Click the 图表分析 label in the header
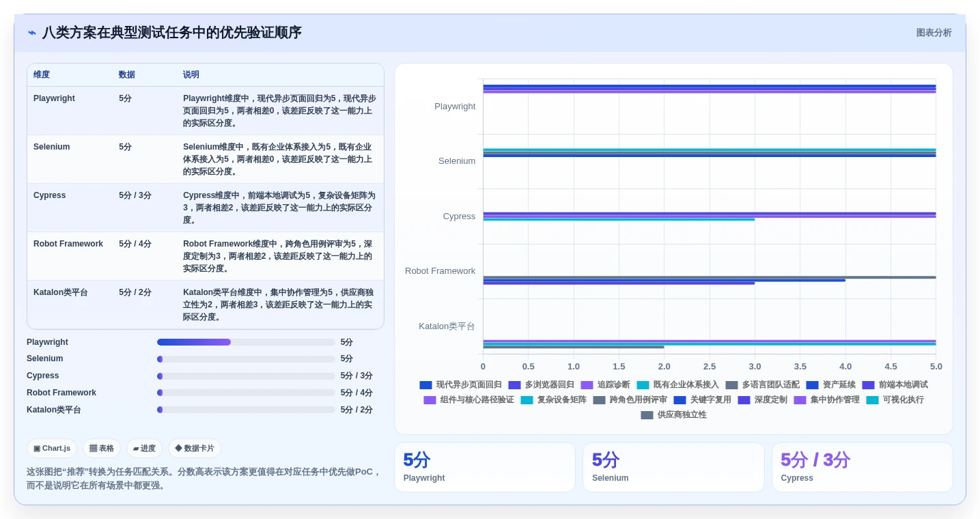 coord(934,33)
